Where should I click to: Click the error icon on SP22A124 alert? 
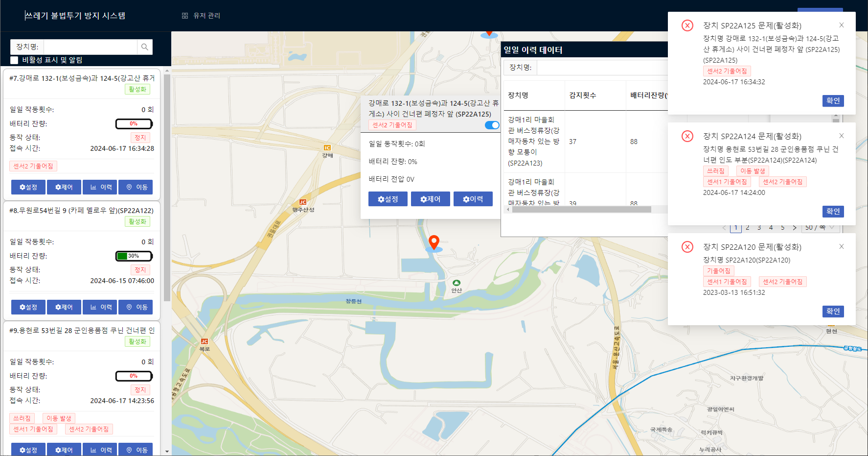tap(687, 136)
